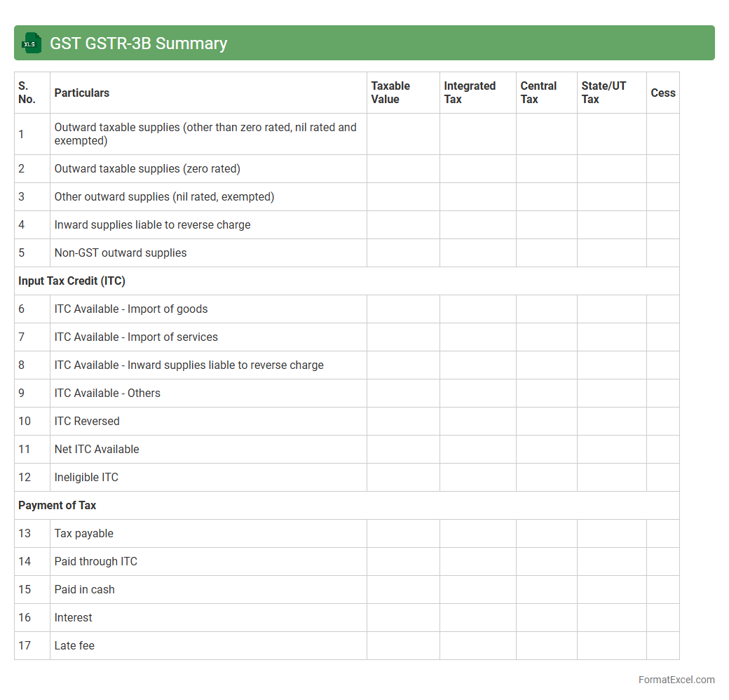Select the Net ITC Available row label
Image resolution: width=729 pixels, height=700 pixels.
coord(97,450)
